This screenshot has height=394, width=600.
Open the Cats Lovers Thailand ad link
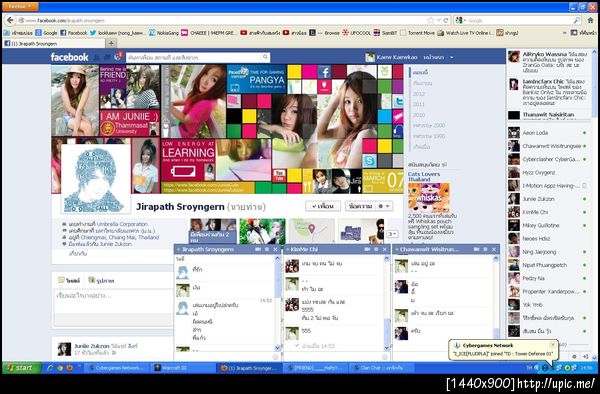pyautogui.click(x=424, y=176)
